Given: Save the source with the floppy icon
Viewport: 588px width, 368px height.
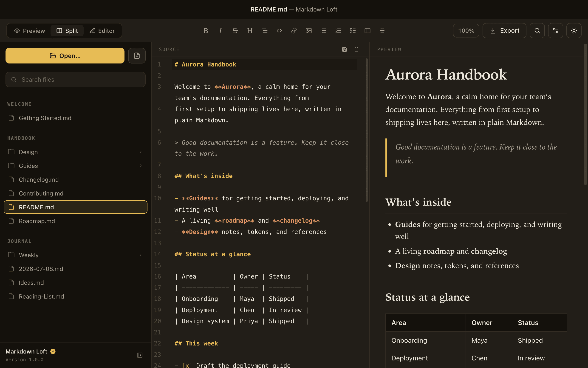Looking at the screenshot, I should tap(344, 49).
